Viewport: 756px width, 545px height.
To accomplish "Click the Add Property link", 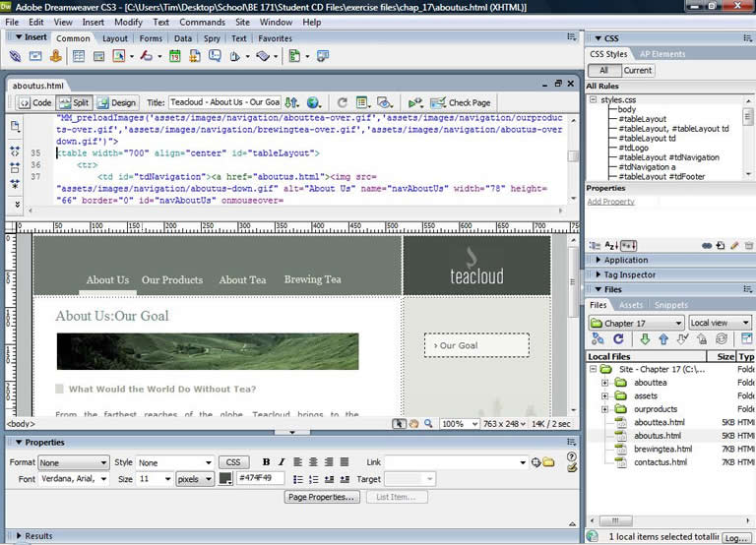I will click(611, 202).
